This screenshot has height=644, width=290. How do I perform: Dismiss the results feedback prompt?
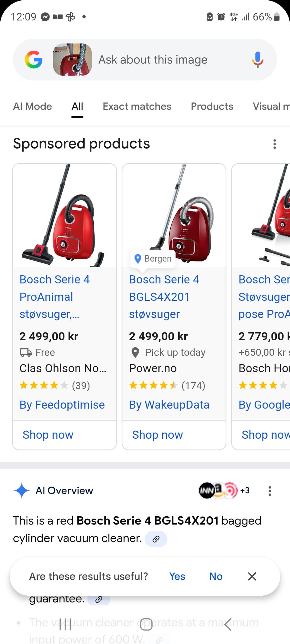(x=252, y=576)
